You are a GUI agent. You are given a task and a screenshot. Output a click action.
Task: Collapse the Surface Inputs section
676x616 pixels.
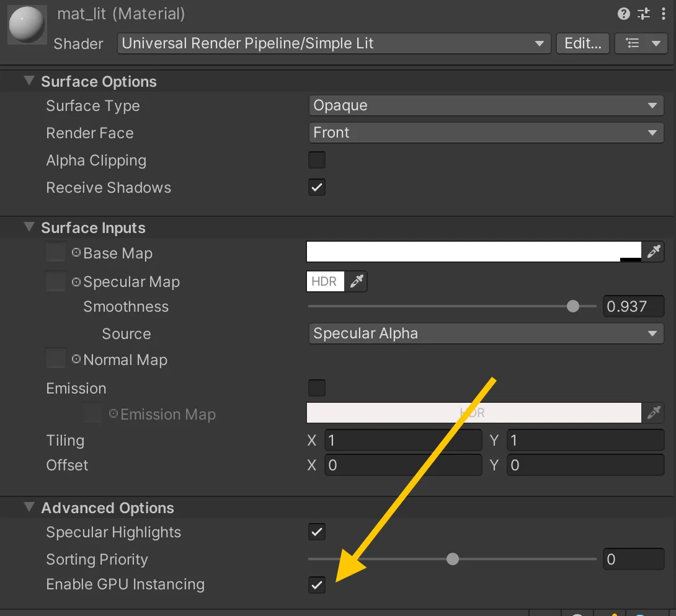pos(29,227)
